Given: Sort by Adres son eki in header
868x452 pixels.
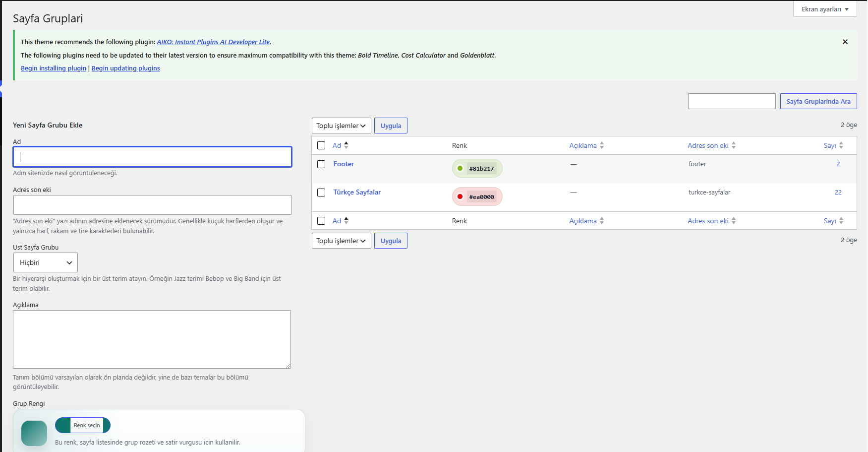Looking at the screenshot, I should pos(712,145).
